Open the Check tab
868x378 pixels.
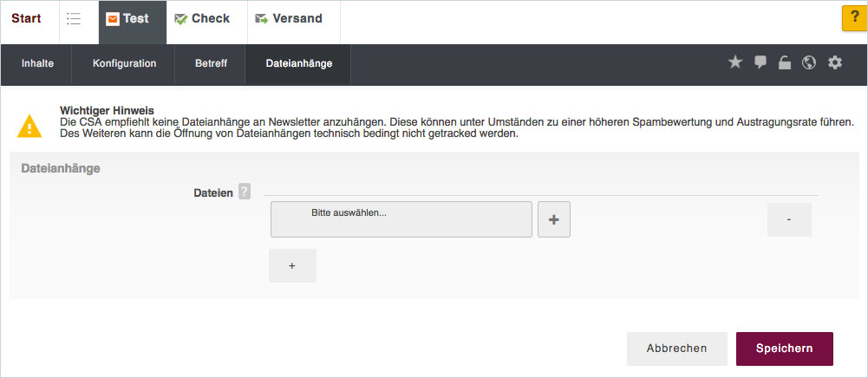pos(202,19)
